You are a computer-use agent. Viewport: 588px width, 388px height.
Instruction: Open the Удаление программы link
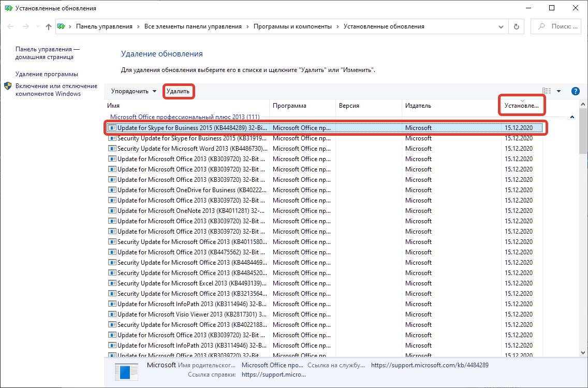click(47, 74)
